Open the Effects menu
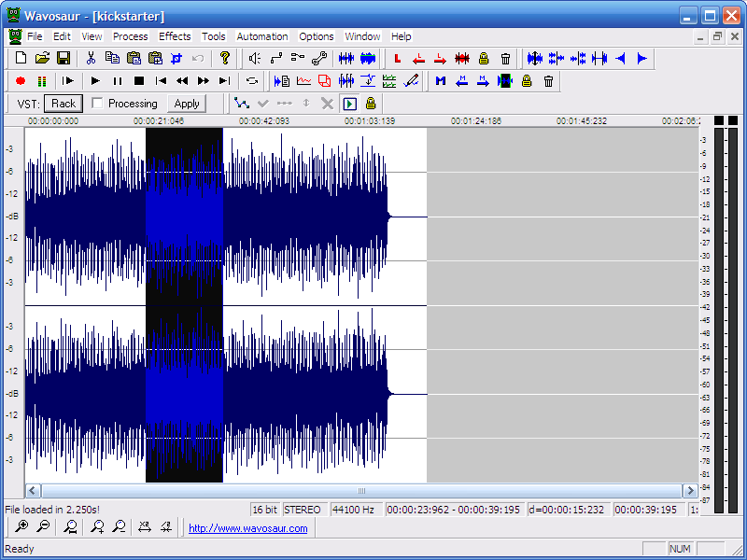The width and height of the screenshot is (747, 560). coord(175,36)
